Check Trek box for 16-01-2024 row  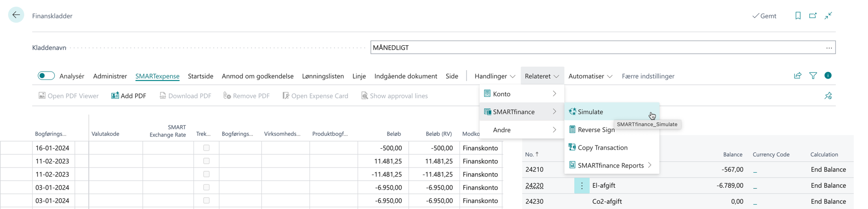coord(206,148)
